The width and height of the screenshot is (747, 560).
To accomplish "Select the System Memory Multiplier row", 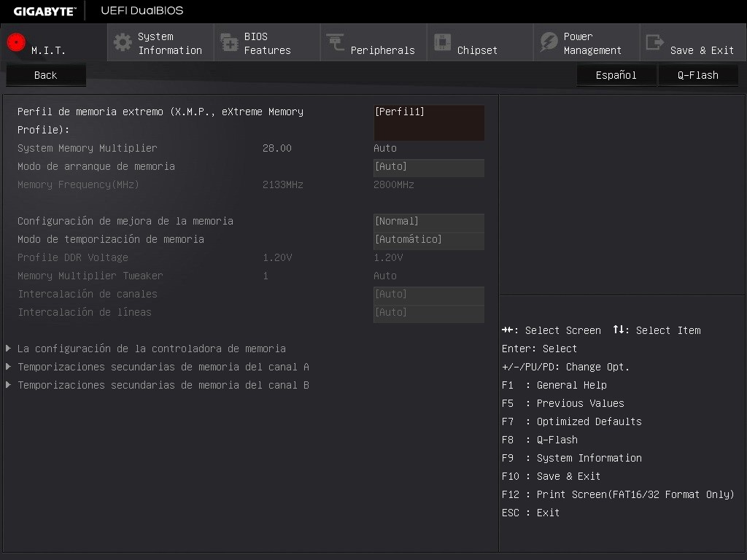I will (88, 148).
